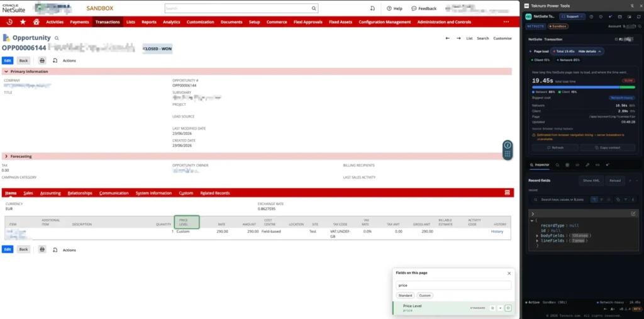The image size is (644, 319).
Task: Close the Fields on this page popup
Action: pos(509,273)
